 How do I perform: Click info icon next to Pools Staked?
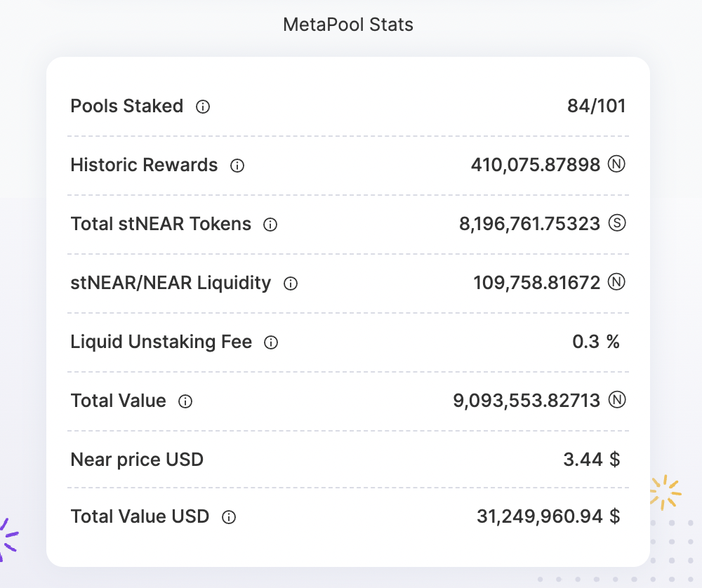[203, 107]
